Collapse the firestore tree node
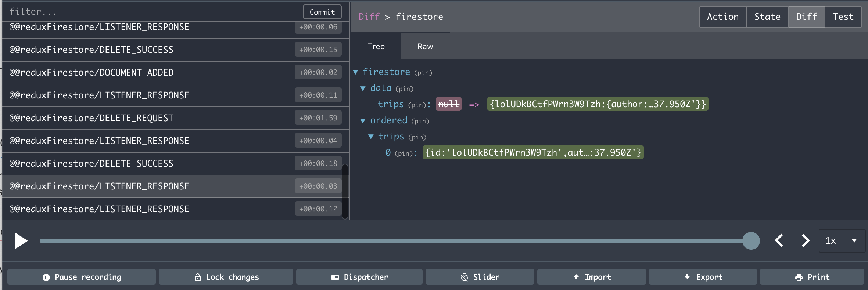The height and width of the screenshot is (290, 868). tap(355, 72)
